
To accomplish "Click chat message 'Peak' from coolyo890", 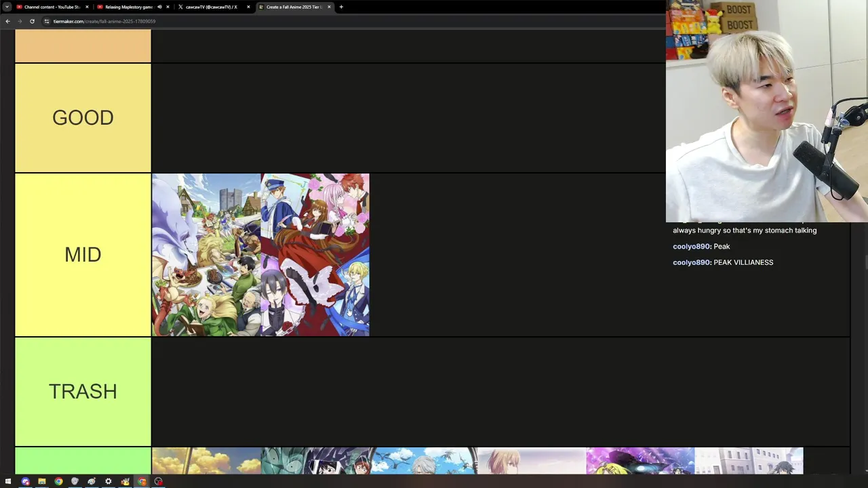I will click(722, 247).
